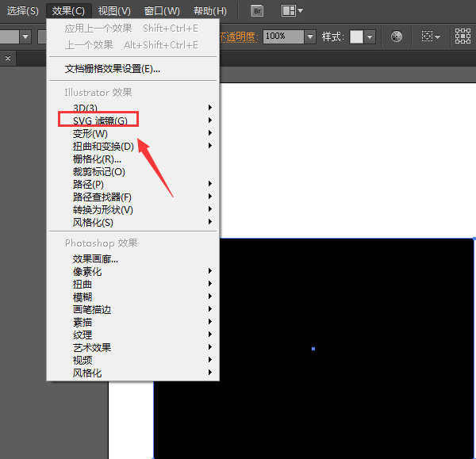Click the 样式 graphic style swatch

point(356,37)
